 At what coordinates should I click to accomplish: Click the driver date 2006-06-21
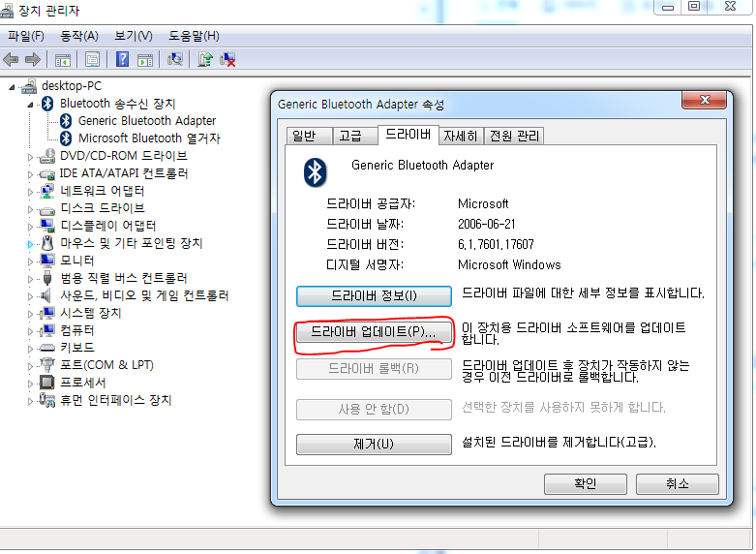[x=487, y=224]
